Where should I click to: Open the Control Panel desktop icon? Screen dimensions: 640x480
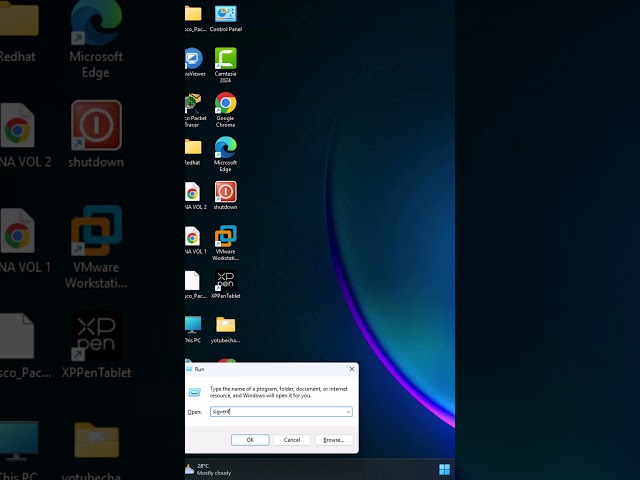tap(226, 18)
